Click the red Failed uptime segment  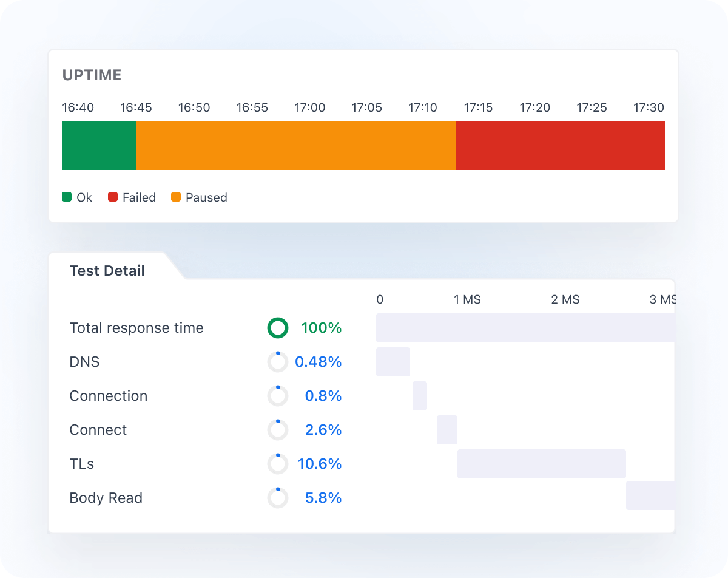pos(561,146)
